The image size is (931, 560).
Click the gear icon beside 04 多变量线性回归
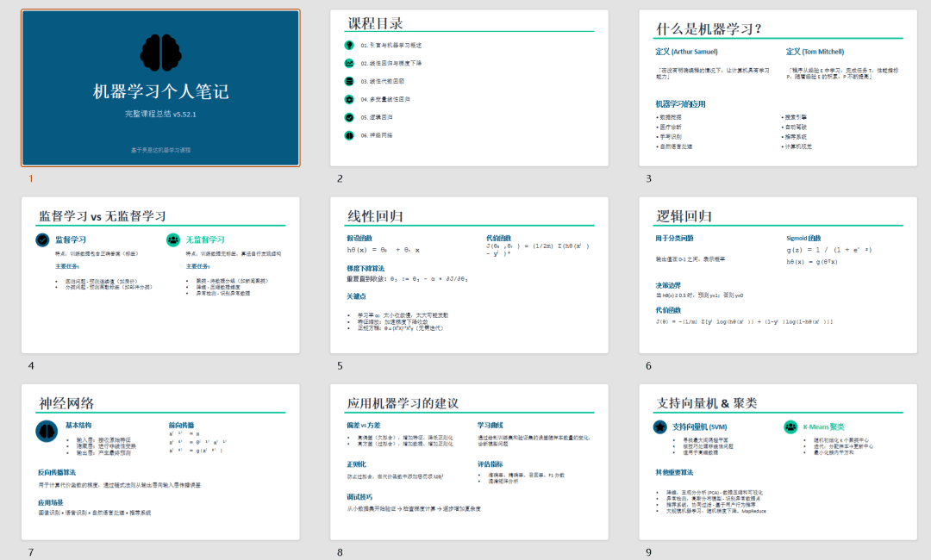pyautogui.click(x=348, y=99)
